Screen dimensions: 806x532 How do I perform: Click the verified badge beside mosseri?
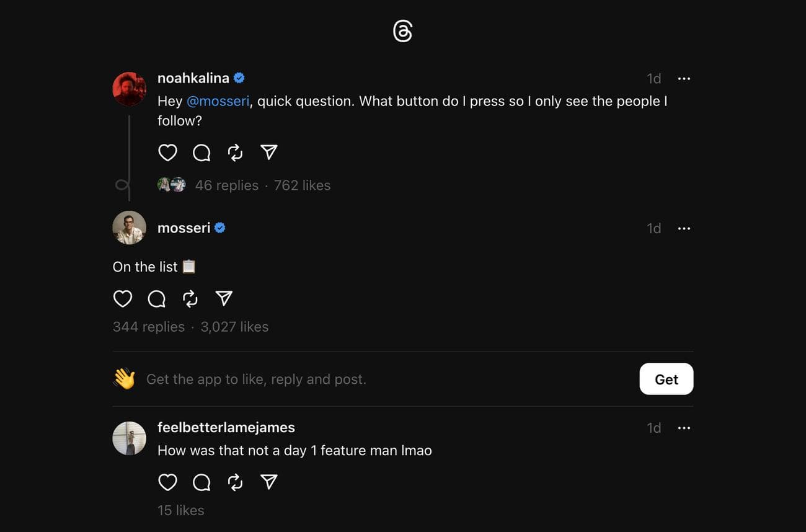click(x=218, y=228)
